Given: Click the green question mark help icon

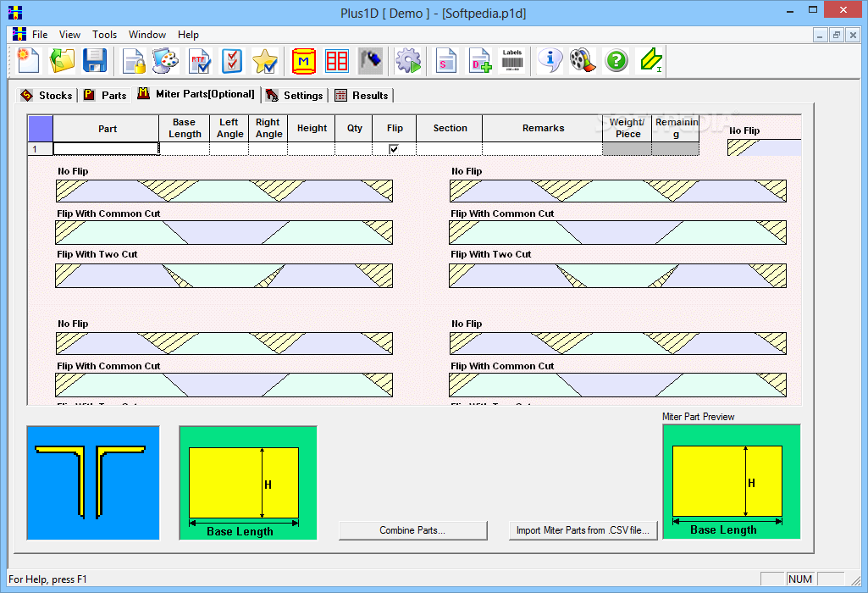Looking at the screenshot, I should click(x=616, y=60).
